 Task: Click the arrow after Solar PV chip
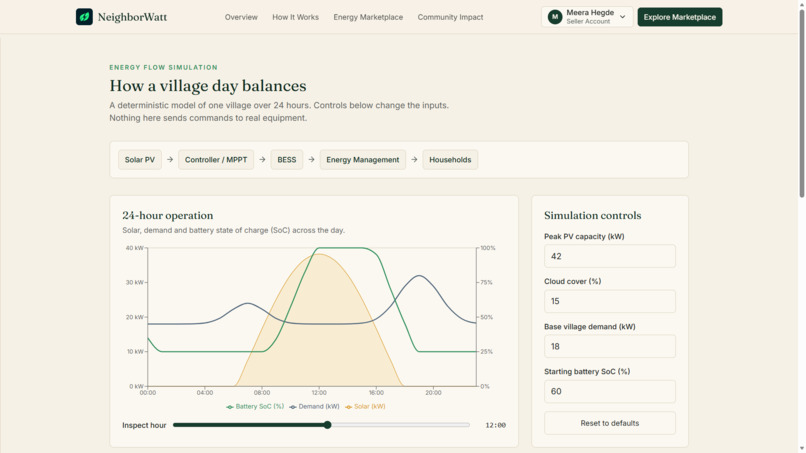[x=170, y=160]
